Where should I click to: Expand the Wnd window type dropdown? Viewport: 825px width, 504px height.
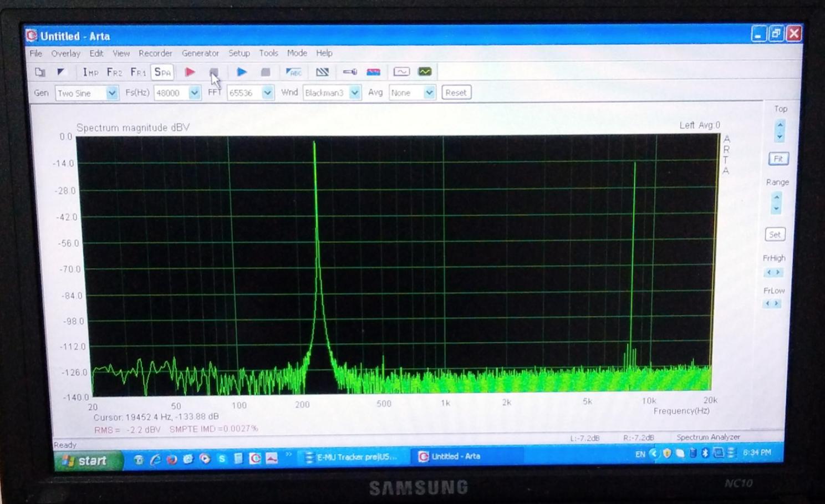355,93
